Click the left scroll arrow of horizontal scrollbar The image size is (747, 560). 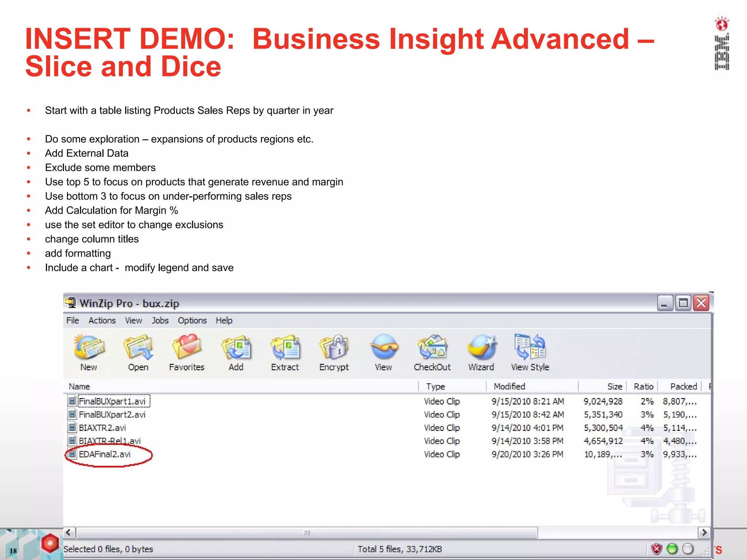(x=69, y=533)
